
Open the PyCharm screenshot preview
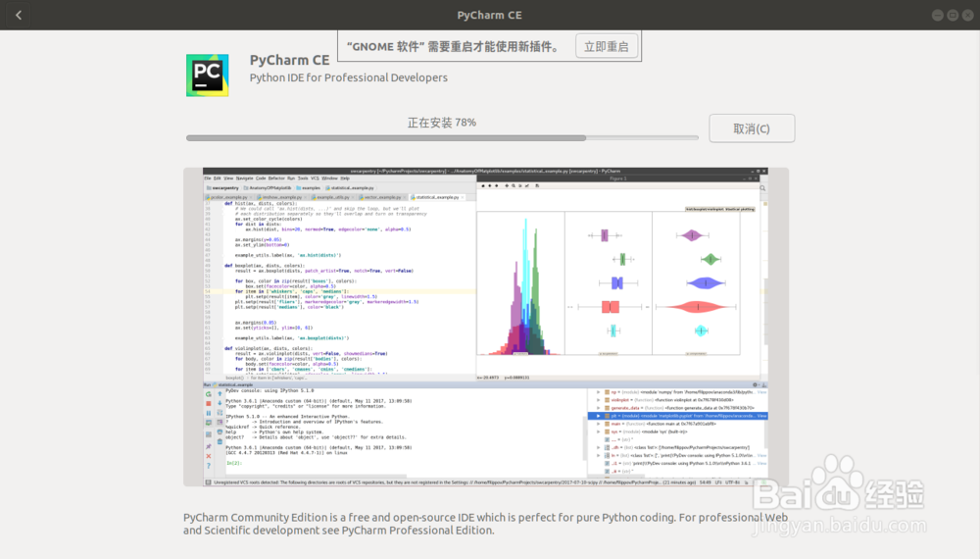pyautogui.click(x=486, y=327)
